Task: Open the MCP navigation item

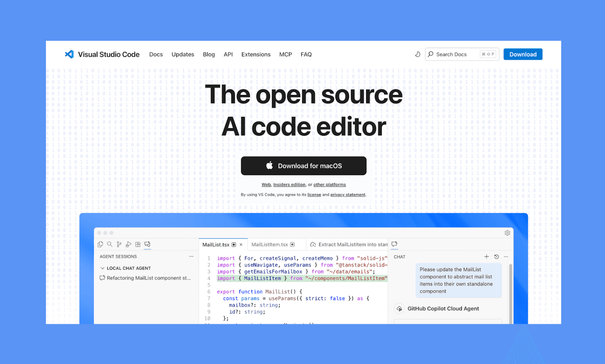Action: point(285,54)
